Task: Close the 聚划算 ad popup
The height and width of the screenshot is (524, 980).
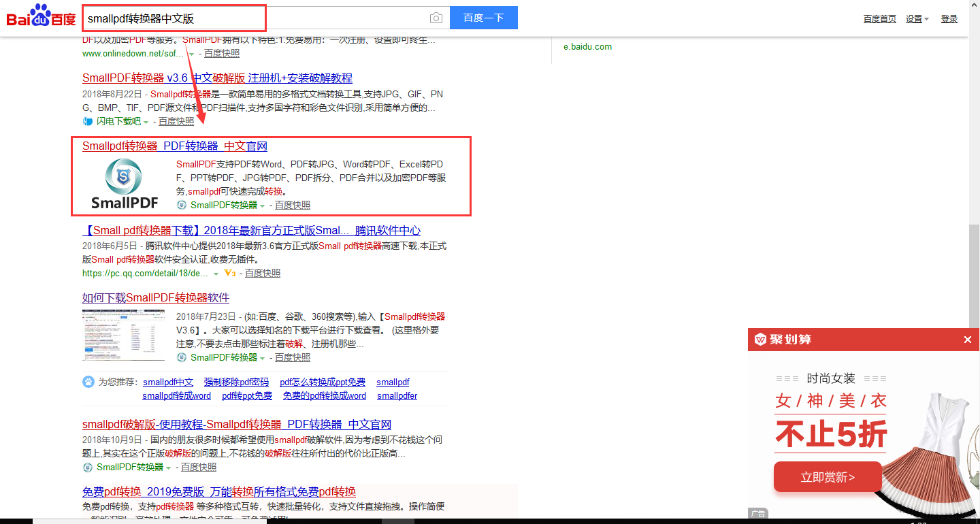Action: click(968, 340)
